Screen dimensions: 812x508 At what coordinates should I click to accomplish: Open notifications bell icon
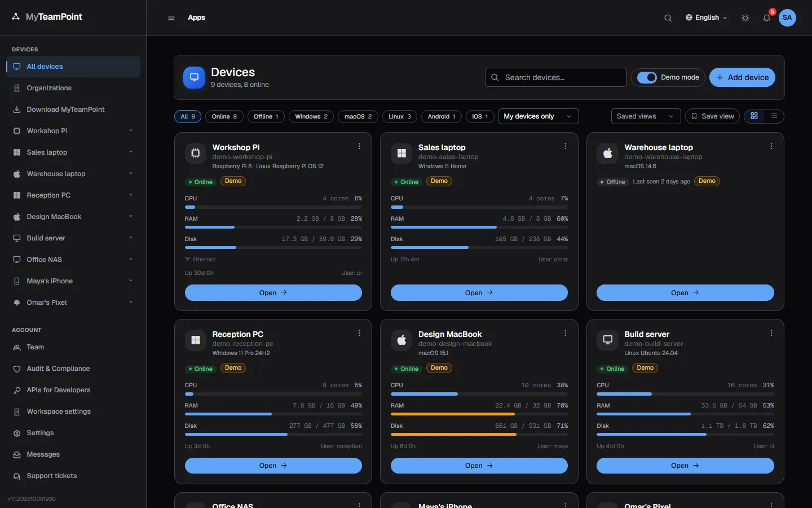tap(767, 17)
